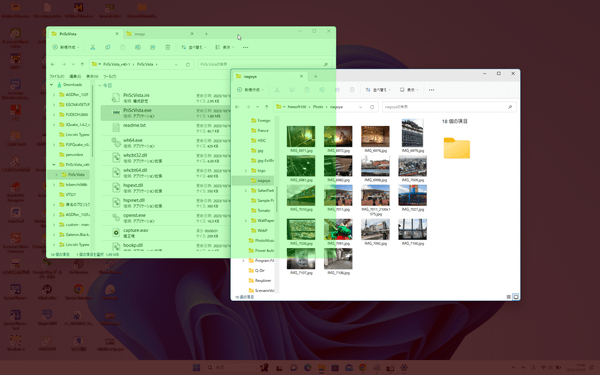Open the address history chevron in the PriScVista window
This screenshot has height=375, width=600.
coord(176,64)
